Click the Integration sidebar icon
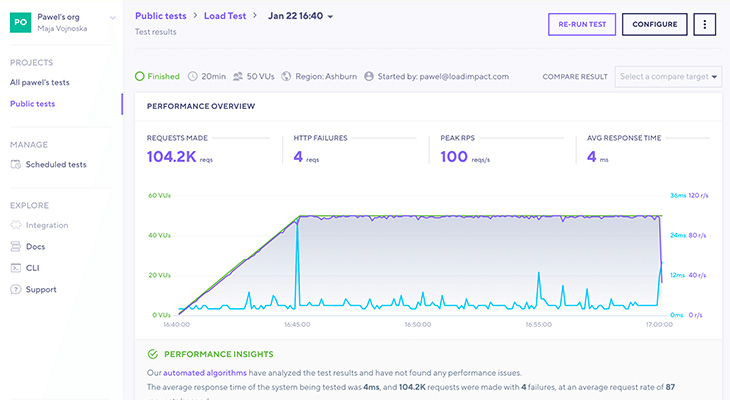The height and width of the screenshot is (400, 730). pyautogui.click(x=16, y=225)
